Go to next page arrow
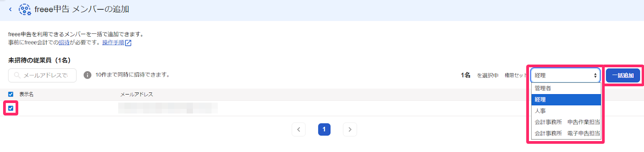 click(x=350, y=129)
